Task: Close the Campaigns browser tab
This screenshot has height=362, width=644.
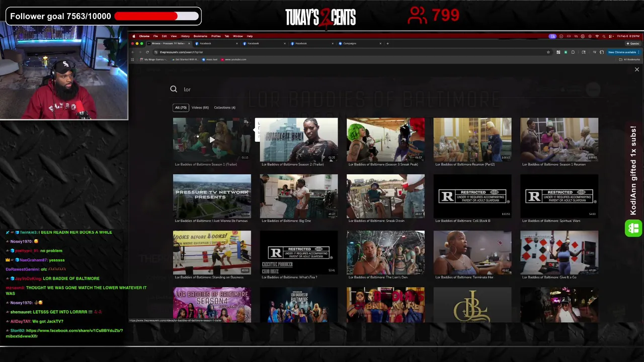Action: click(x=380, y=43)
